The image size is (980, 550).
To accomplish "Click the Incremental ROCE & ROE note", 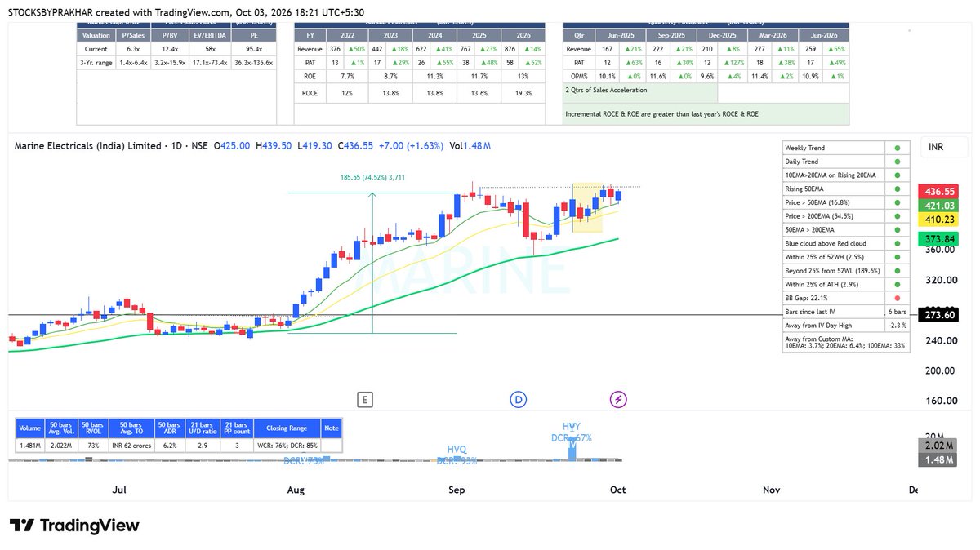I will click(x=661, y=113).
